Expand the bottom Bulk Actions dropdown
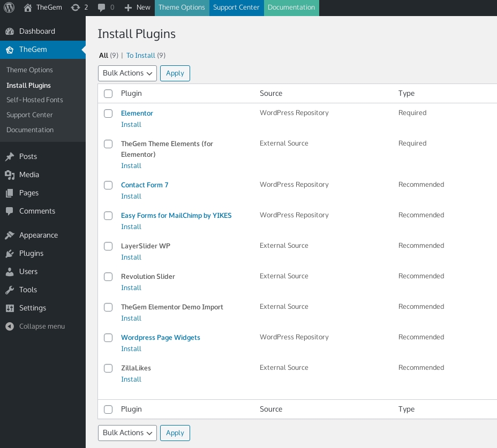This screenshot has width=497, height=448. pos(127,433)
